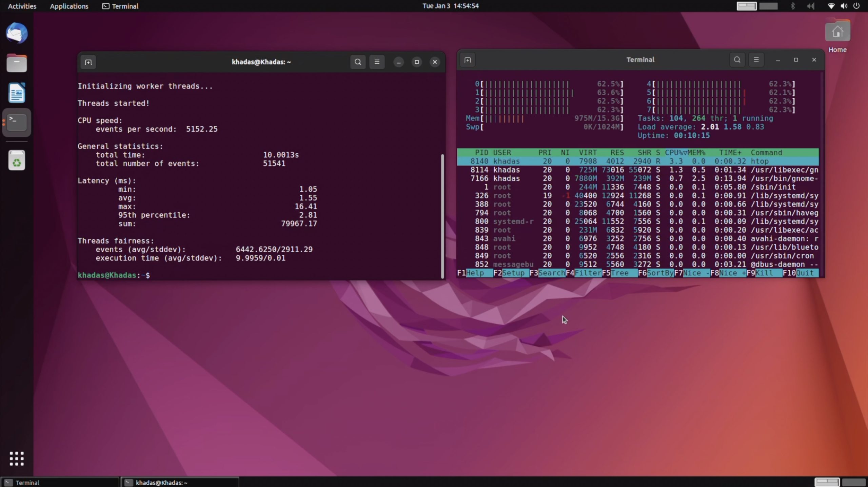Click scrollbar in khadas@Khadas terminal
Screen dimensions: 868x487
click(x=442, y=216)
